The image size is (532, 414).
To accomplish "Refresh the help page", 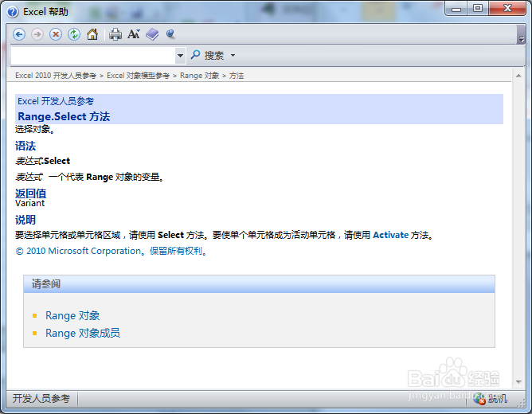I will click(x=74, y=34).
